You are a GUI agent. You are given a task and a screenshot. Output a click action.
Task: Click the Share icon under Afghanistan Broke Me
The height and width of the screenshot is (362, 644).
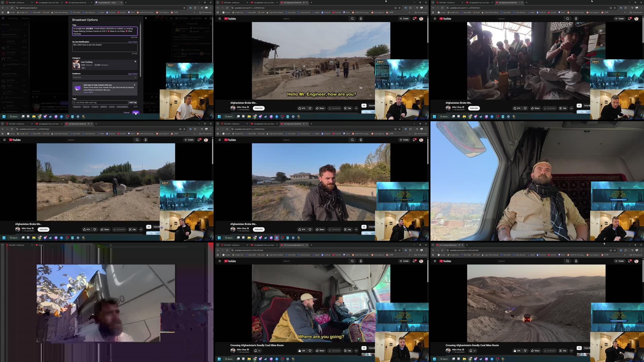pos(320,108)
